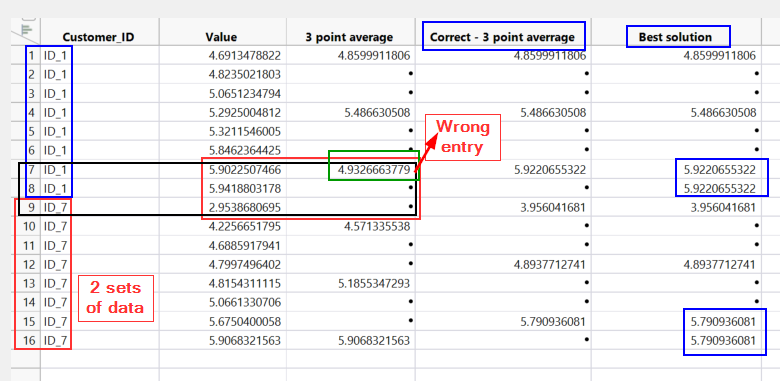The image size is (780, 381).
Task: Click Value cell 4.8235021803
Action: click(245, 75)
